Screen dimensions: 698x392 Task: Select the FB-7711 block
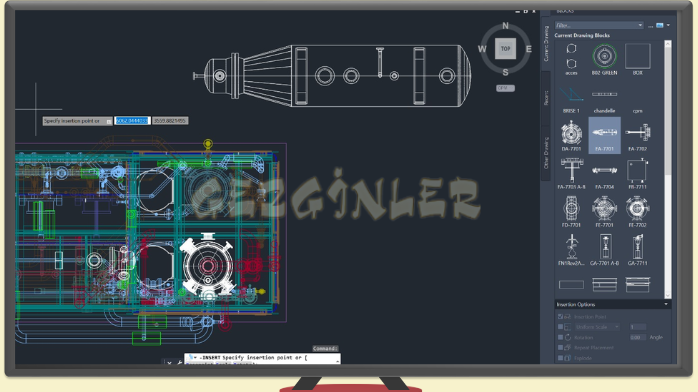(x=637, y=174)
